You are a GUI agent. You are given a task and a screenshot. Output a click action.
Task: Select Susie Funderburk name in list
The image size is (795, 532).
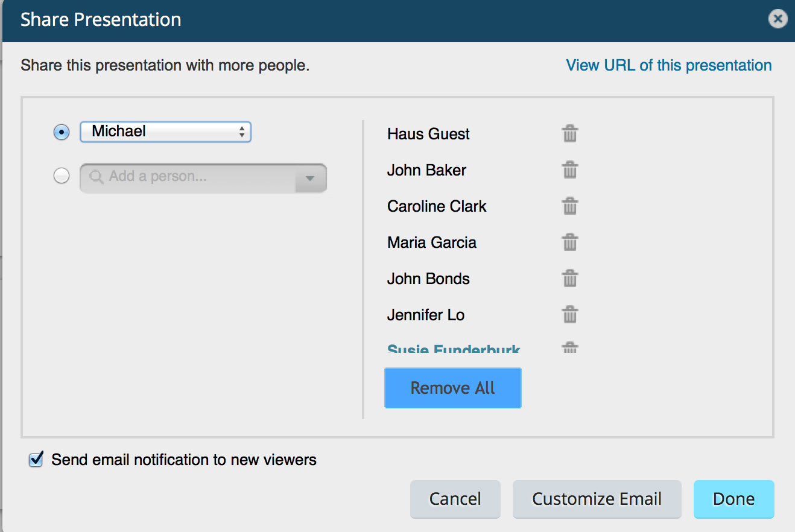point(454,349)
